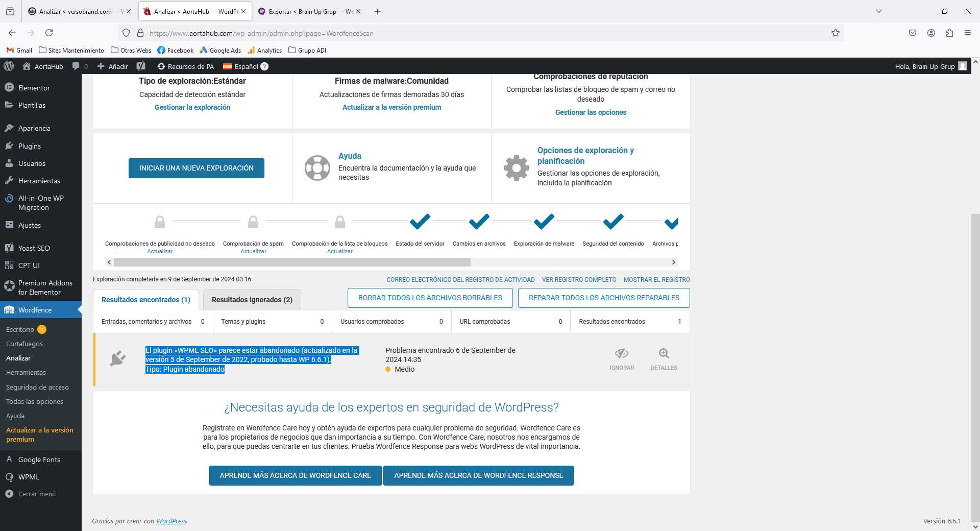Open the Hola, Brain Up Grup profile menu

[x=930, y=66]
